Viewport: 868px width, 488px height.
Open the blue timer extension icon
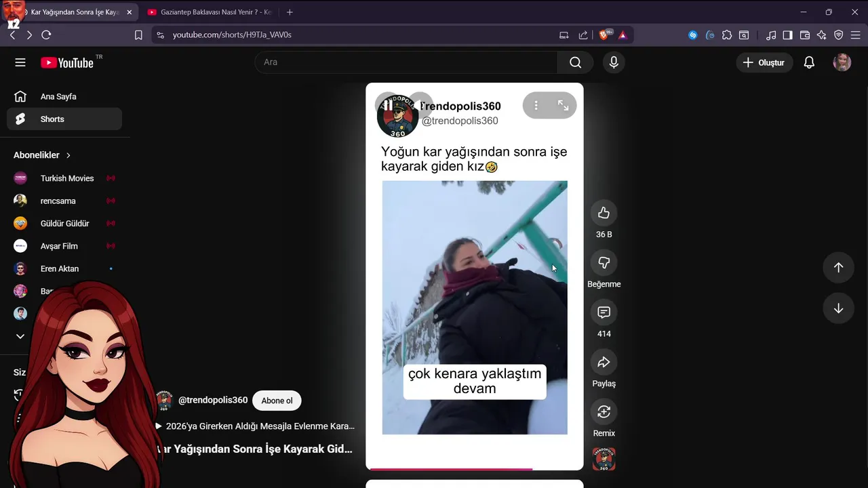(710, 35)
